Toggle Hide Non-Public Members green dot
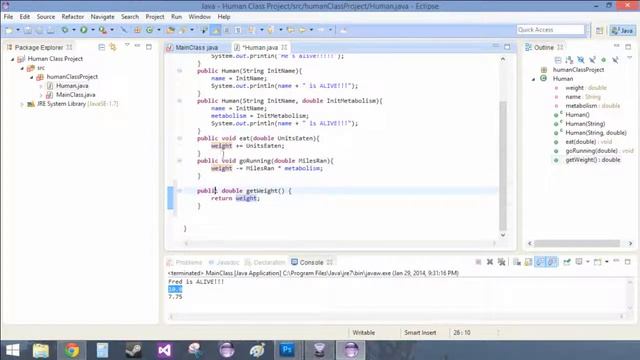Screen dimensions: 640x360 (603, 60)
